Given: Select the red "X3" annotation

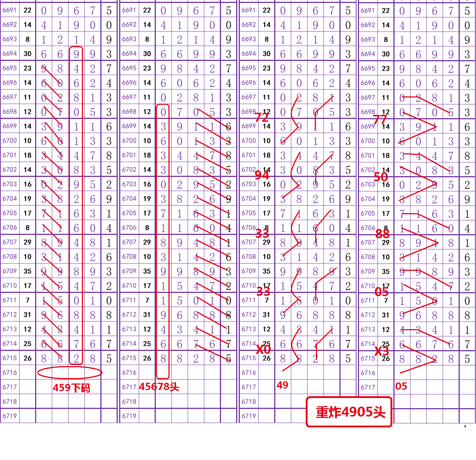Looking at the screenshot, I should 381,351.
